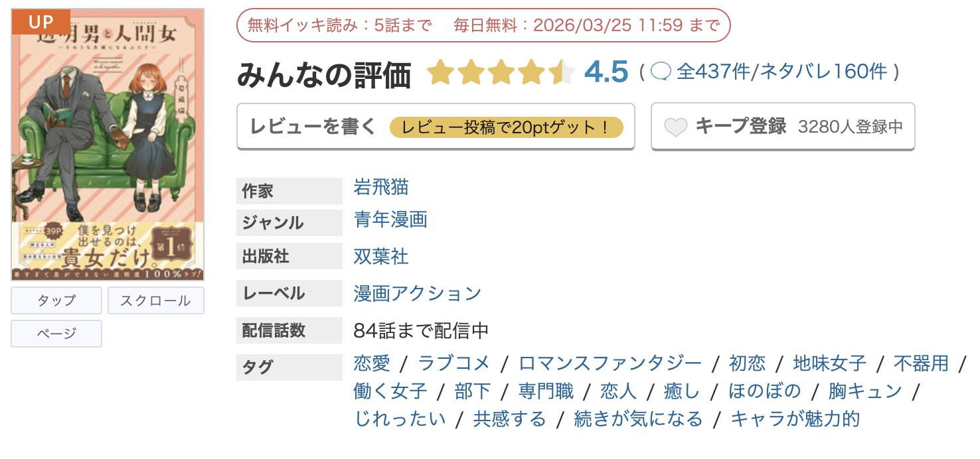Click the 胸キュン tag
The image size is (980, 459).
[865, 391]
